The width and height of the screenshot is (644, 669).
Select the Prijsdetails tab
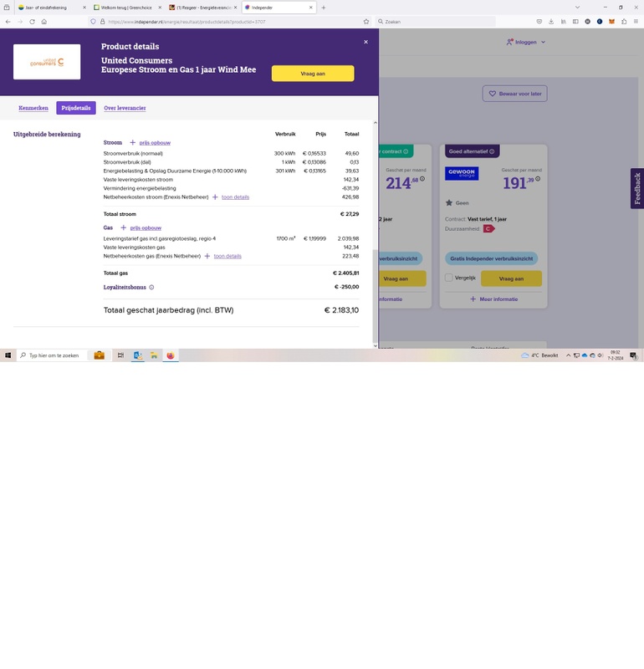click(76, 108)
